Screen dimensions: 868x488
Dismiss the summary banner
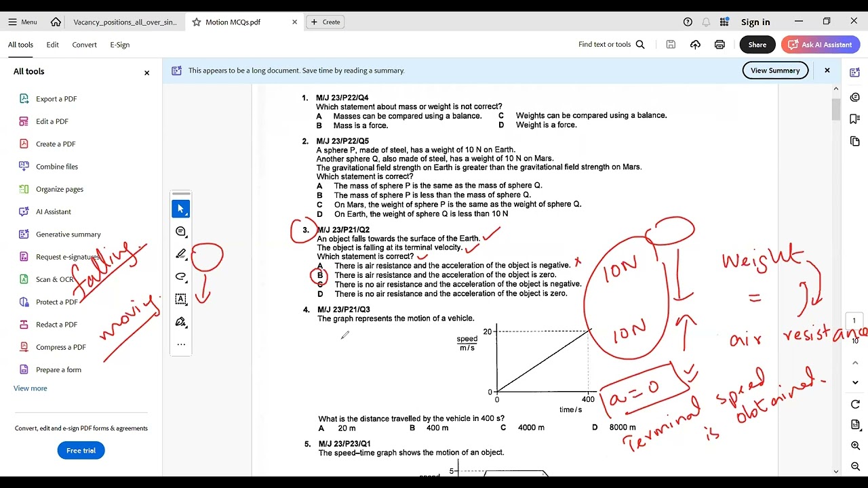click(827, 70)
